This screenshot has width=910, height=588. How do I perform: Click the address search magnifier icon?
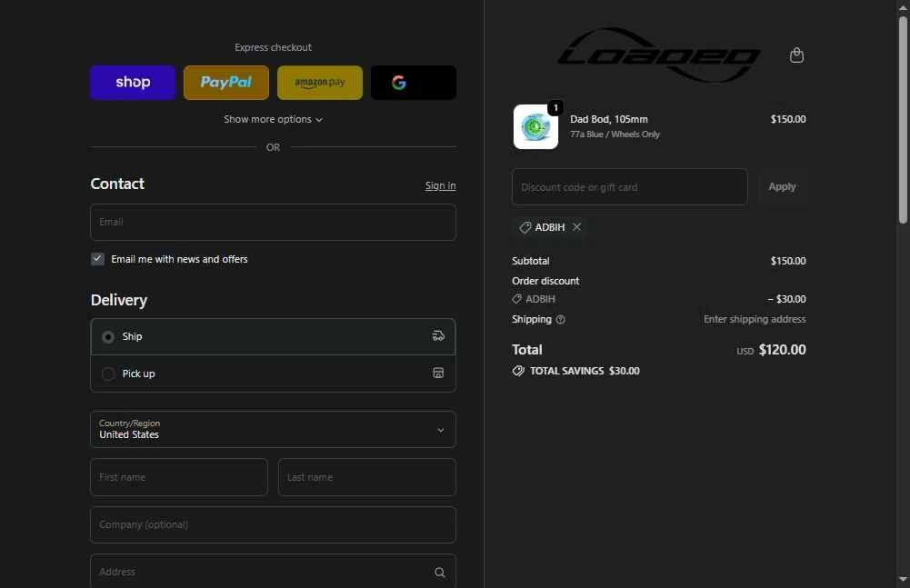(x=440, y=573)
